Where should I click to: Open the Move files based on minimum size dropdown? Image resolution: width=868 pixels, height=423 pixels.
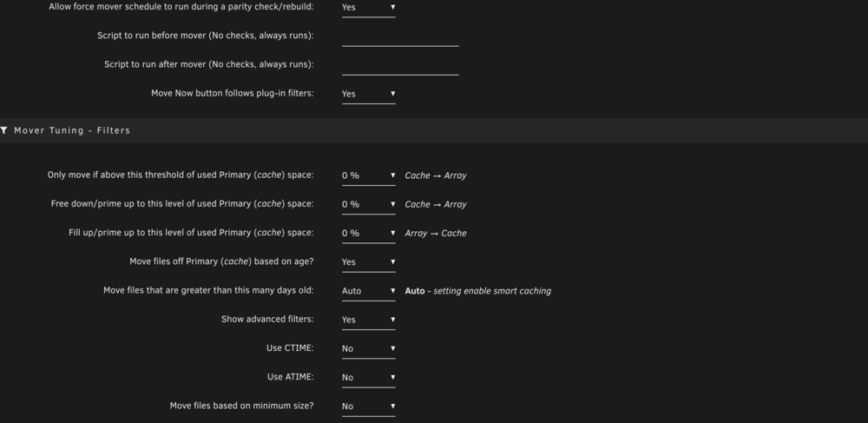pos(369,406)
